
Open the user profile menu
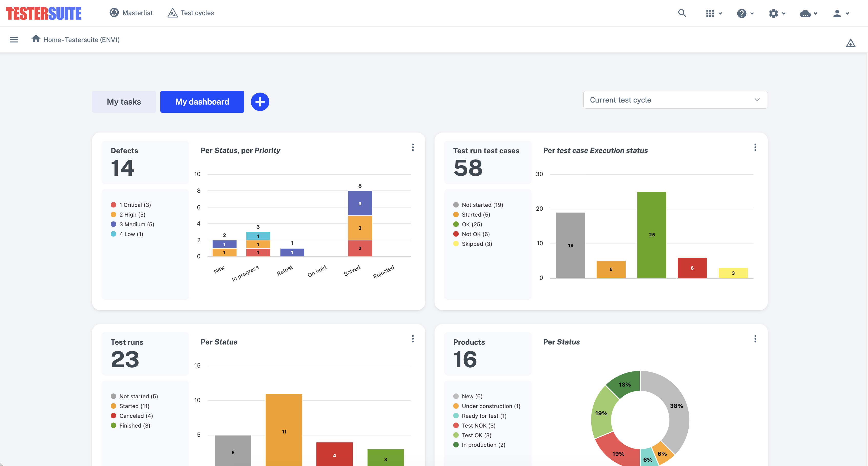pyautogui.click(x=841, y=14)
